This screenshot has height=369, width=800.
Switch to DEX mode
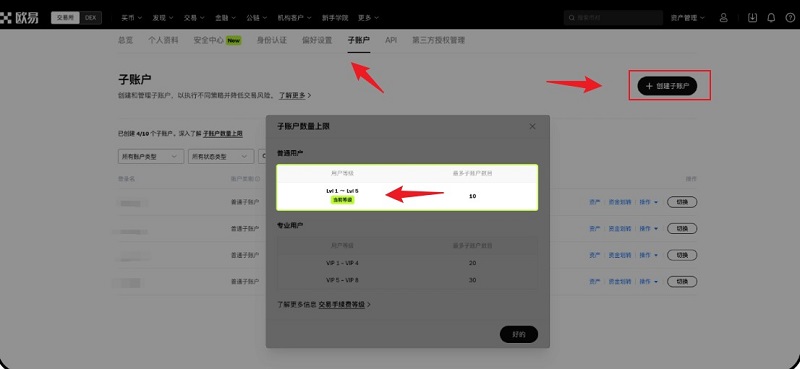coord(90,18)
